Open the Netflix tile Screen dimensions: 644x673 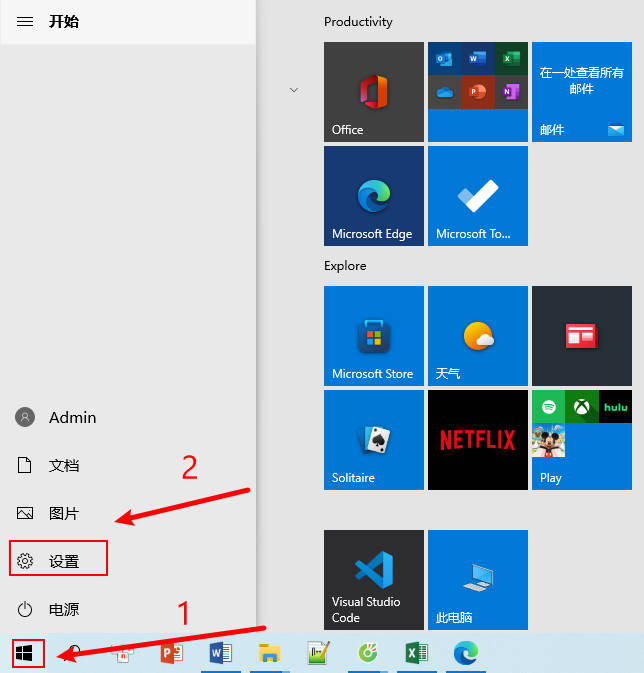click(x=477, y=440)
